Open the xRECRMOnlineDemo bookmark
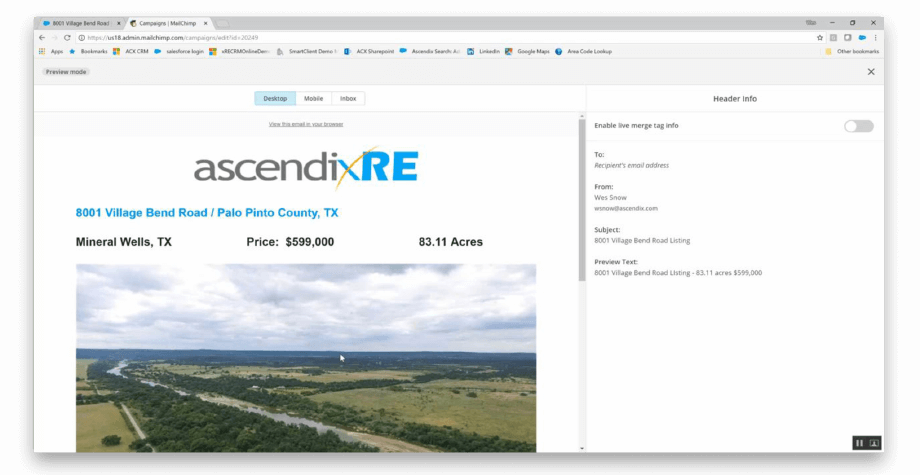Screen dimensions: 920x475 pyautogui.click(x=239, y=52)
